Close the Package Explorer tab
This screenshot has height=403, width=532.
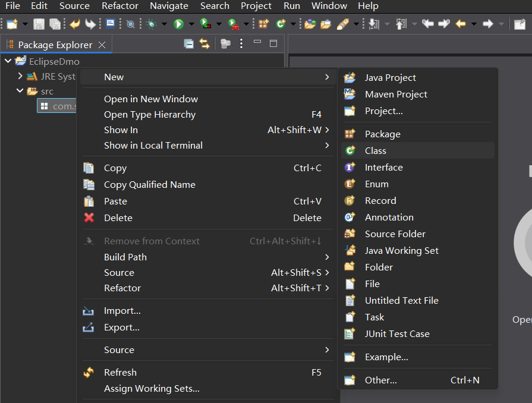(x=102, y=45)
